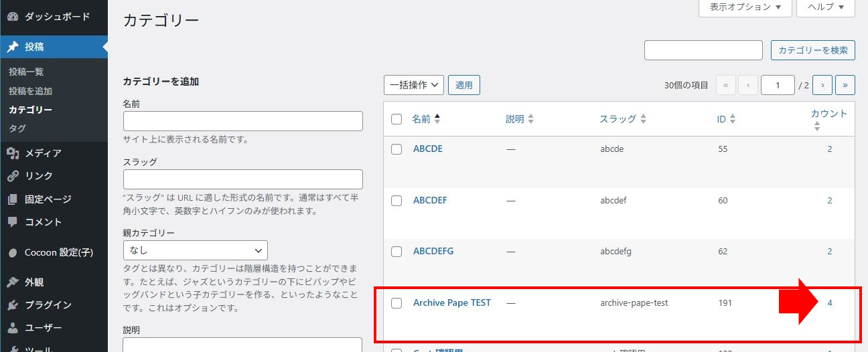This screenshot has height=352, width=868.
Task: Click the Comments speech bubble icon
Action: (x=13, y=222)
